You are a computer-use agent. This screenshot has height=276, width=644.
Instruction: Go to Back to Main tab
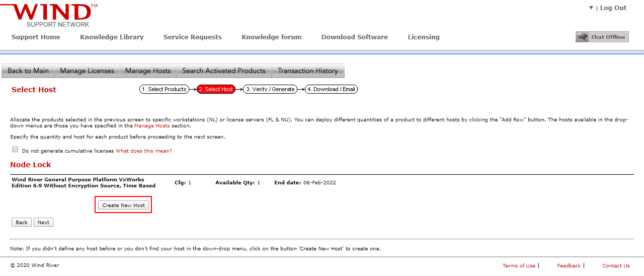tap(28, 71)
